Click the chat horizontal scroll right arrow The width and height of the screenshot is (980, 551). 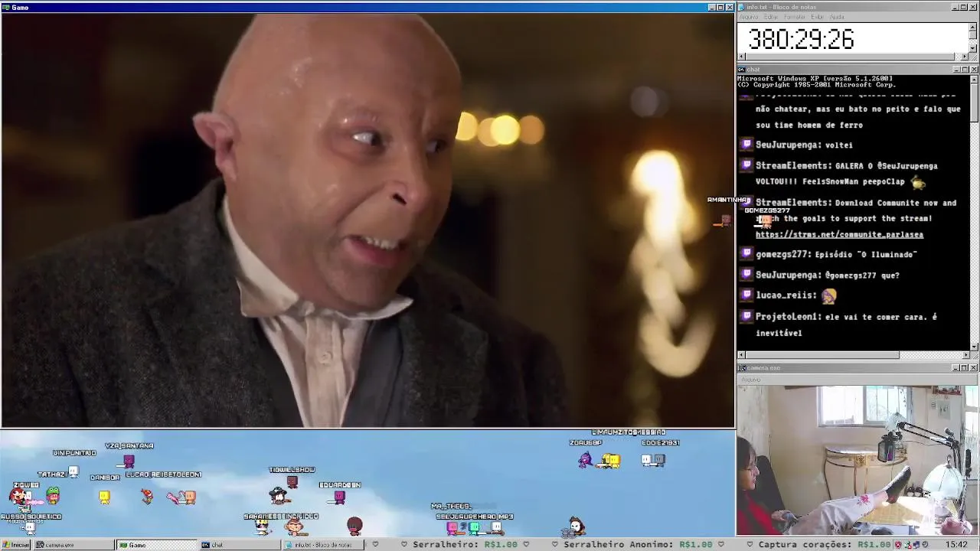tap(965, 355)
